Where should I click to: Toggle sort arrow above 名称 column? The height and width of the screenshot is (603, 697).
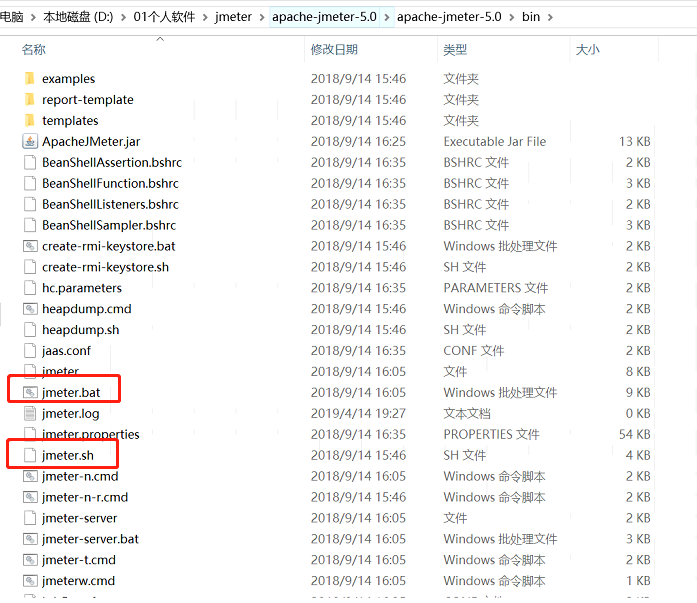[160, 39]
